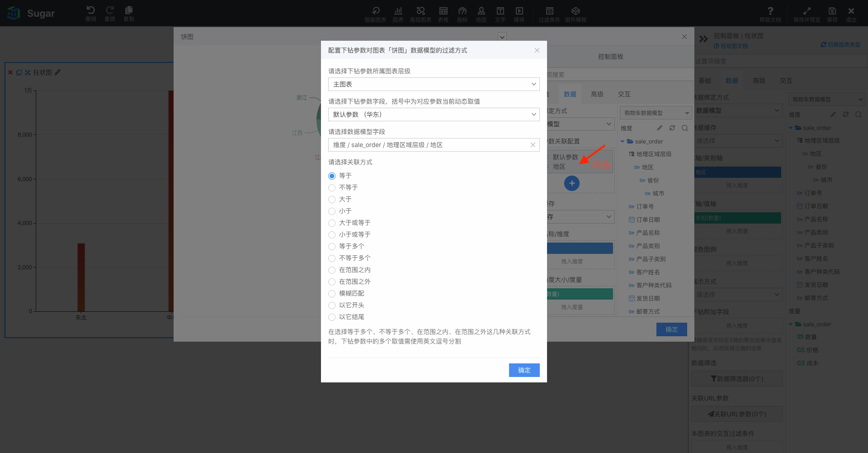Select the 以它开头 radio option

332,305
